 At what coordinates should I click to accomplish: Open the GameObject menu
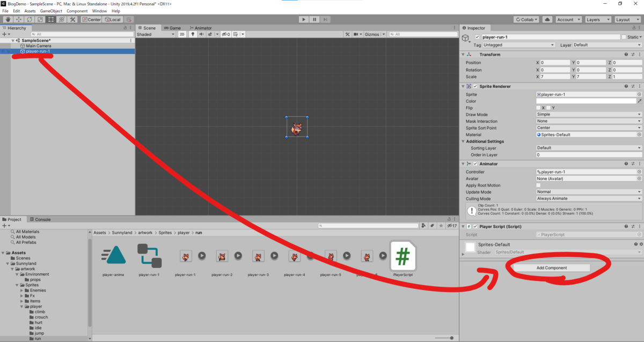click(x=51, y=11)
